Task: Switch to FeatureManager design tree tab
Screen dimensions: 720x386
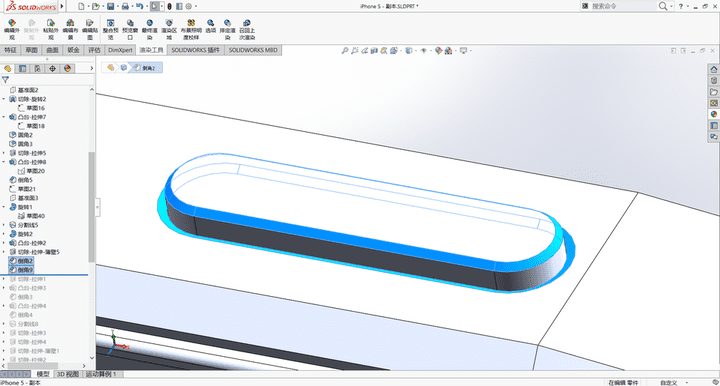Action: tap(7, 68)
